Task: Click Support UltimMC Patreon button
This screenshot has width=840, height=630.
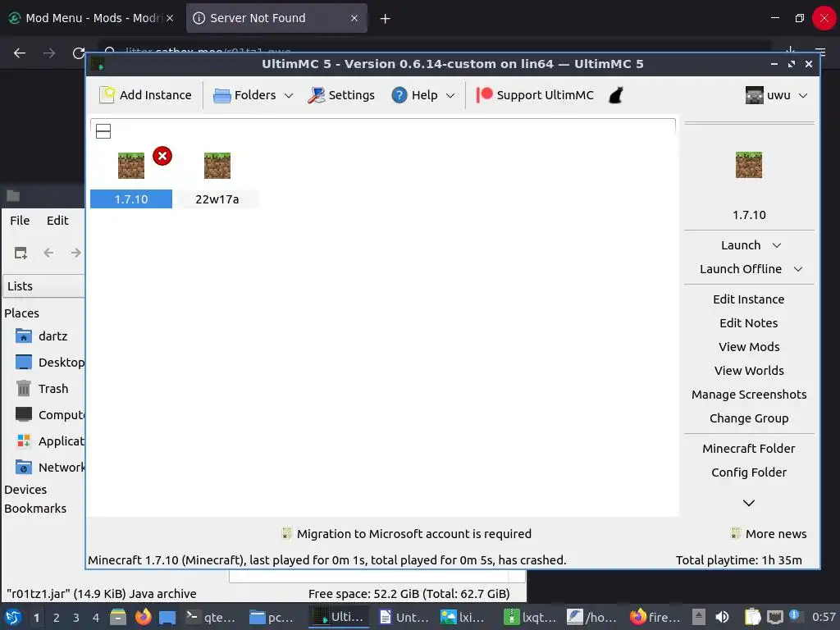Action: [535, 95]
